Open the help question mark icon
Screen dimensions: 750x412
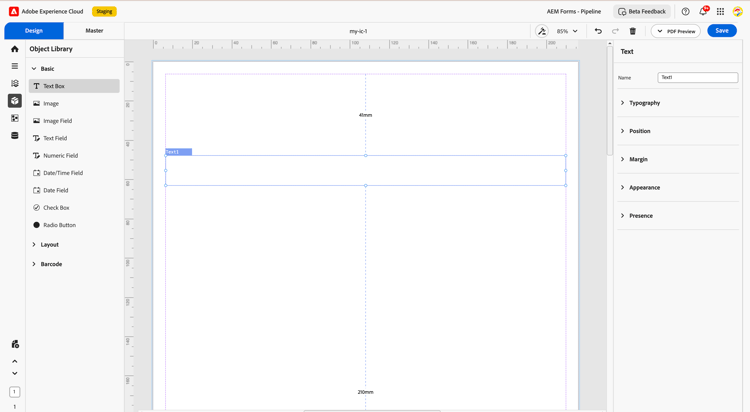685,11
